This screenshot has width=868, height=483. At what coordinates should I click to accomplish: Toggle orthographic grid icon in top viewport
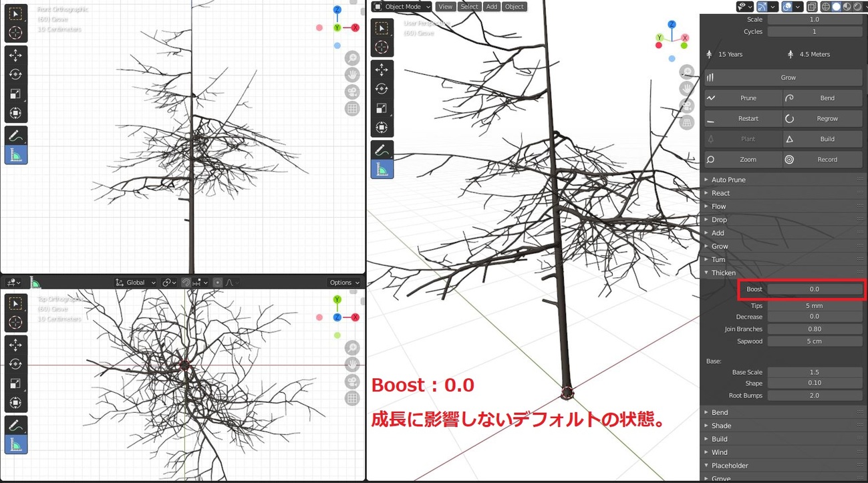coord(352,398)
